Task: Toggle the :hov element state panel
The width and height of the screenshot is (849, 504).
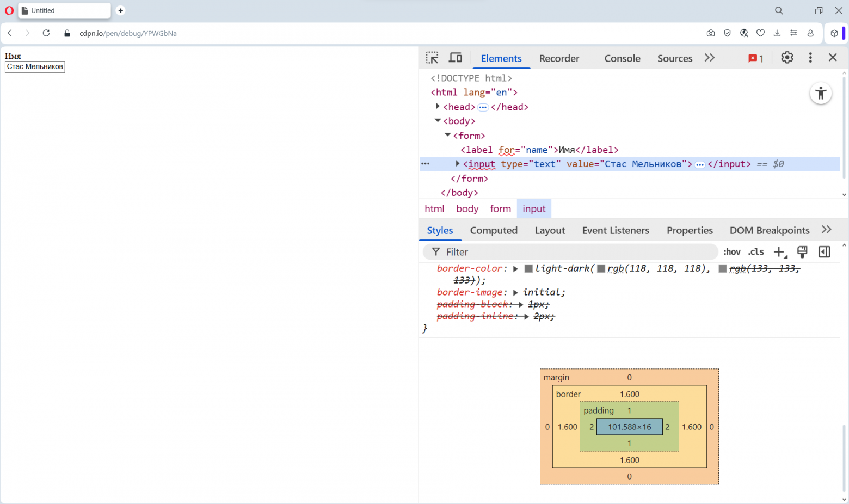Action: click(x=732, y=251)
